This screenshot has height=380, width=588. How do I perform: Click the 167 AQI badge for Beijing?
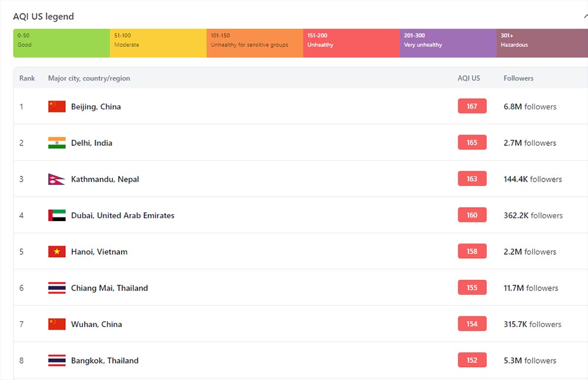[472, 106]
